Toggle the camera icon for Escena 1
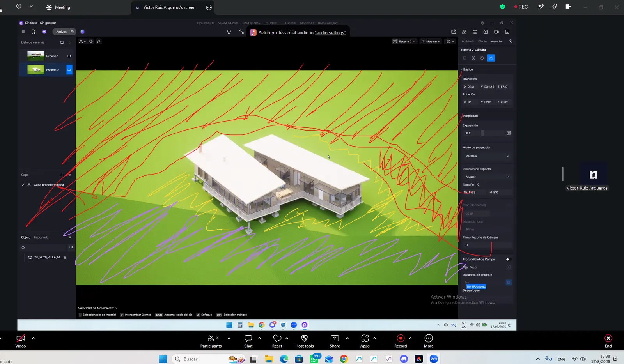Screen dimensions: 624x364 pyautogui.click(x=69, y=56)
